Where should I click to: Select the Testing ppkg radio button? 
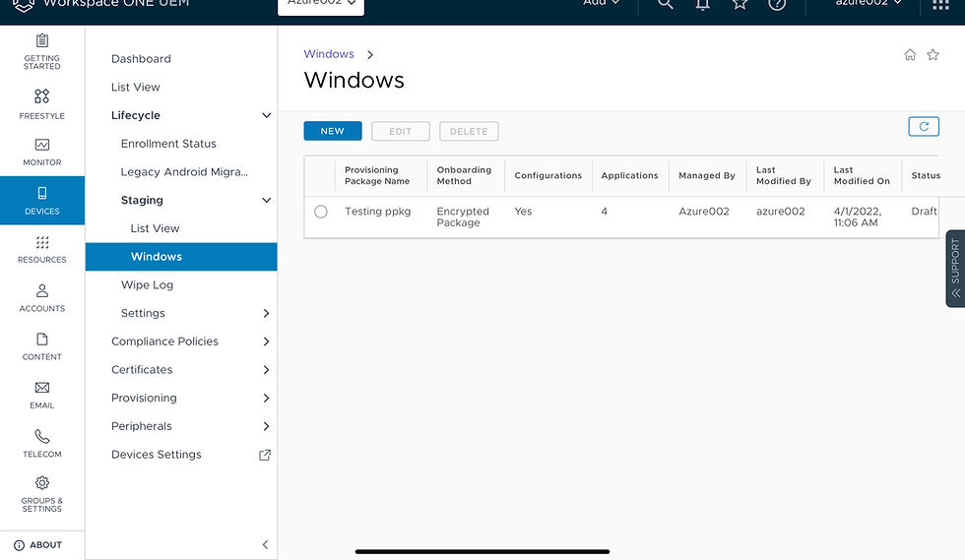(321, 212)
